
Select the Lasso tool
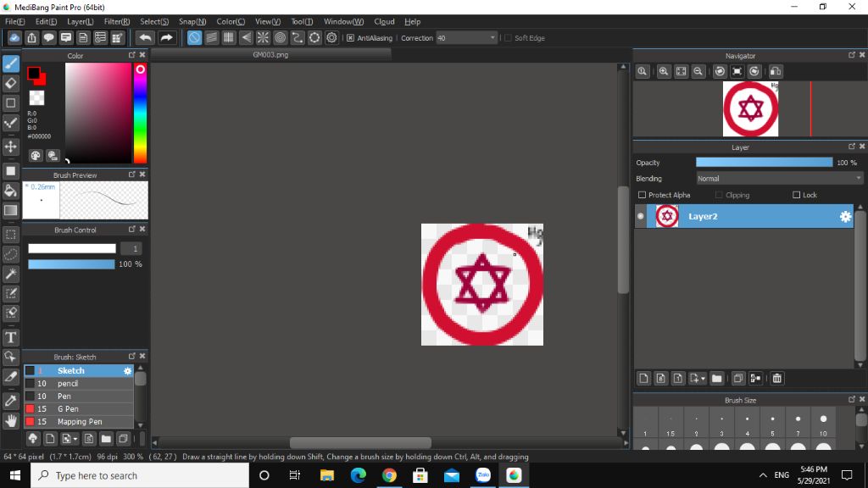click(10, 254)
